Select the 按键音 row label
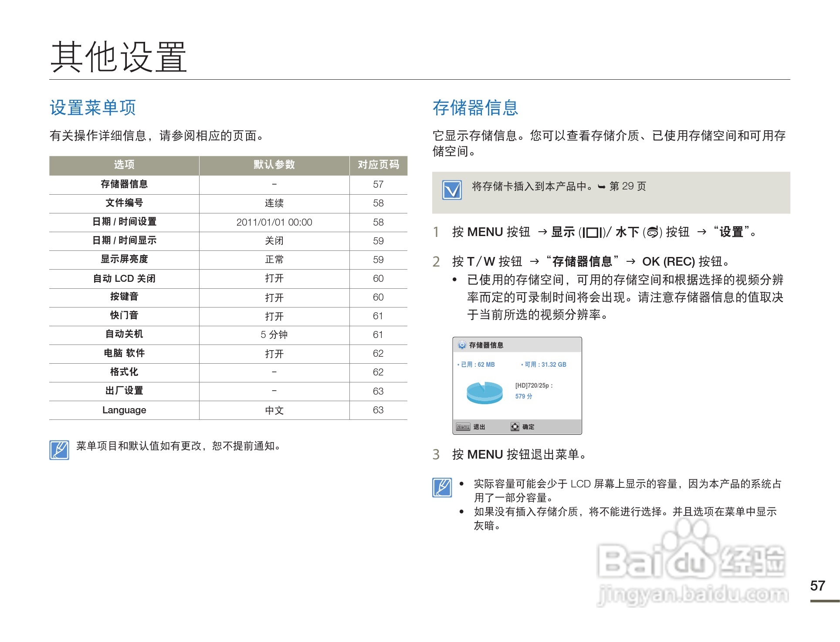 click(124, 297)
